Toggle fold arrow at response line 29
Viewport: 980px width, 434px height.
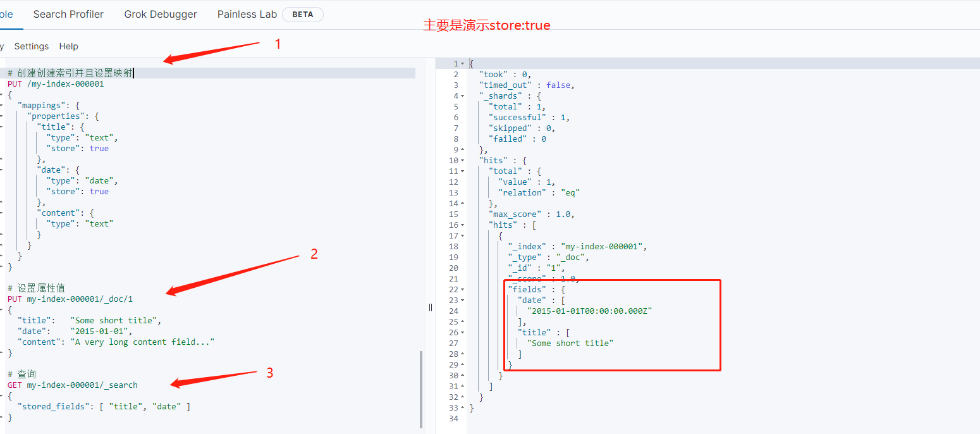[462, 365]
